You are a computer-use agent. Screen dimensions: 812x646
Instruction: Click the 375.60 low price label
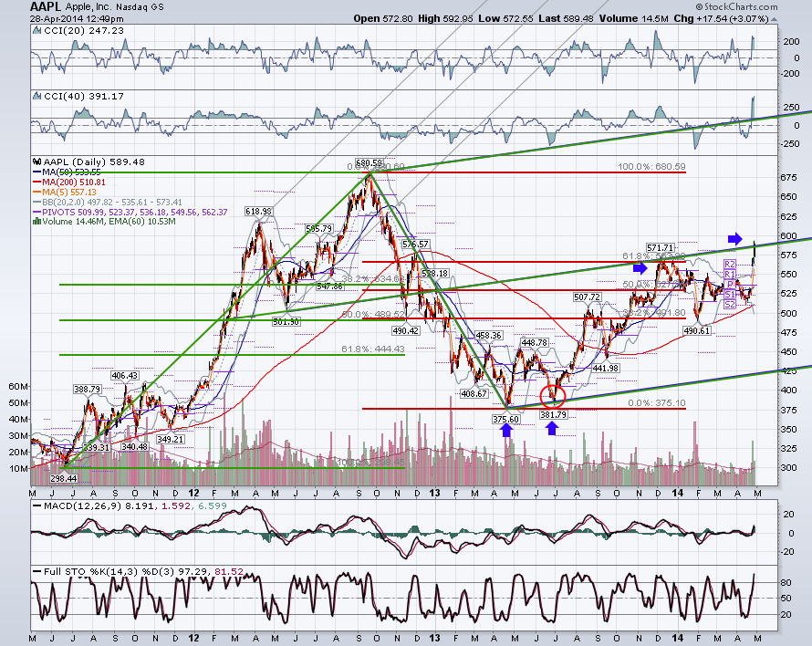(x=506, y=419)
